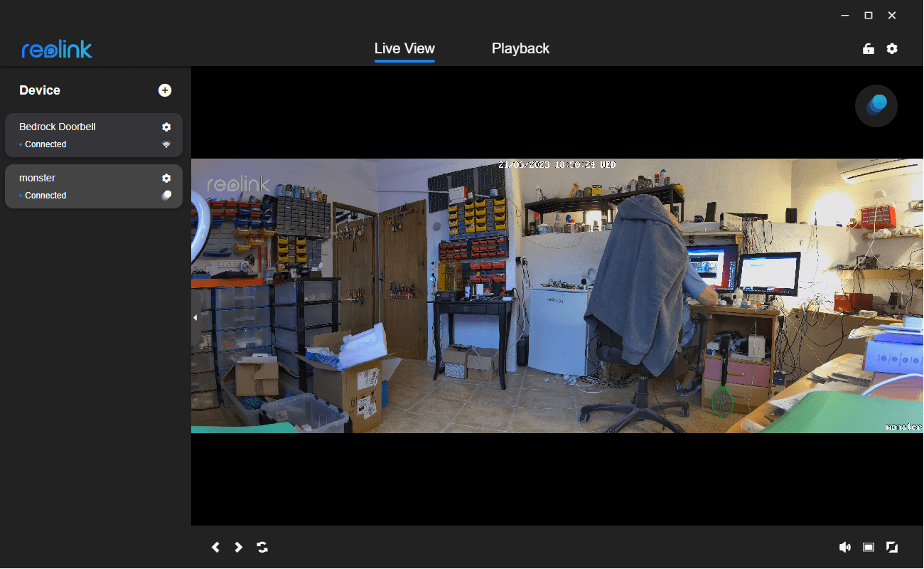Click the lock icon in header
Image resolution: width=924 pixels, height=569 pixels.
868,49
